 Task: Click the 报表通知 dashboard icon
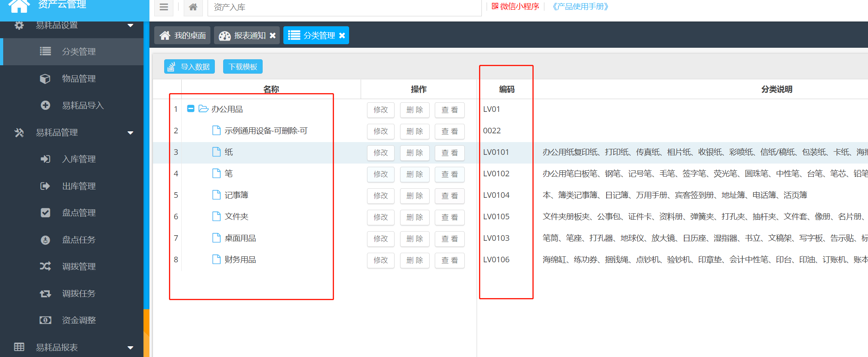225,36
